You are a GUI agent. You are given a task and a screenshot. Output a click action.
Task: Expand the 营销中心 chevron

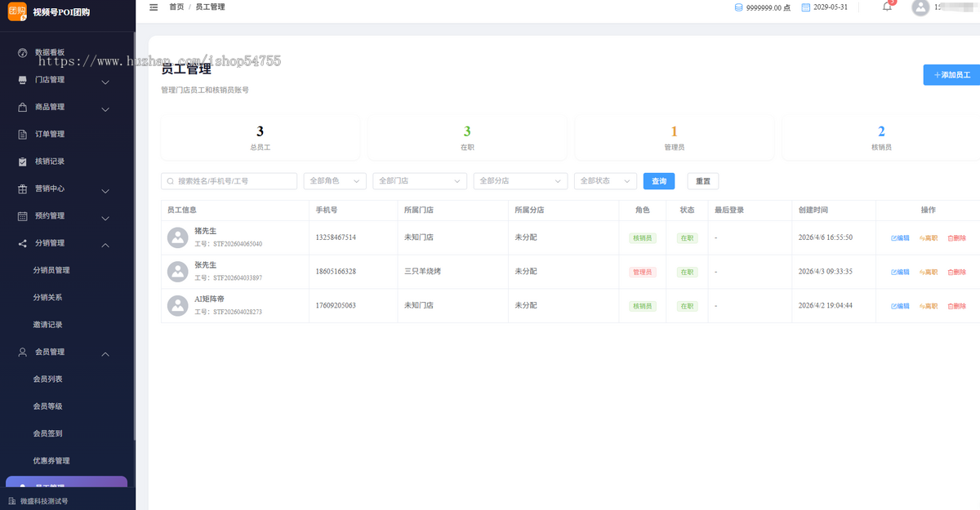(105, 190)
